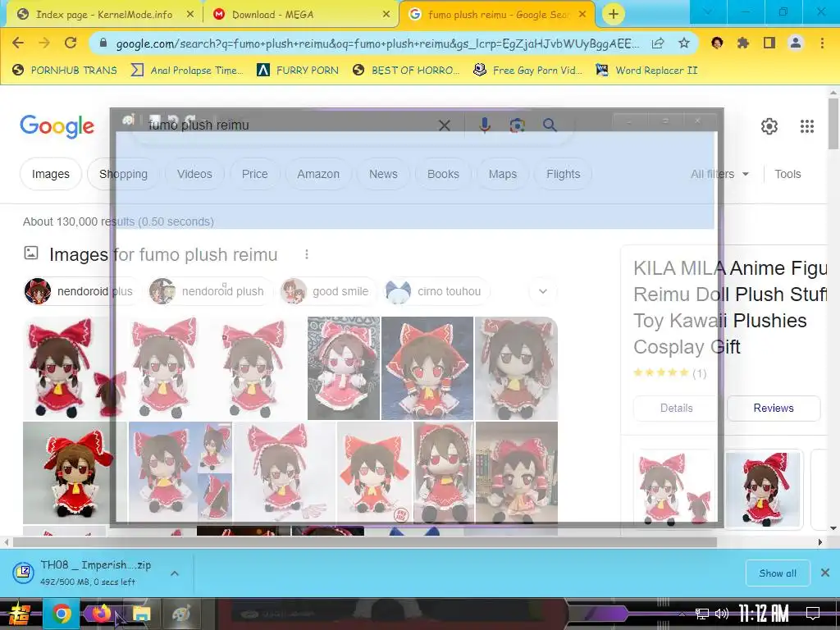Clear the search box with X
Screen dimensions: 840x630
[x=444, y=126]
